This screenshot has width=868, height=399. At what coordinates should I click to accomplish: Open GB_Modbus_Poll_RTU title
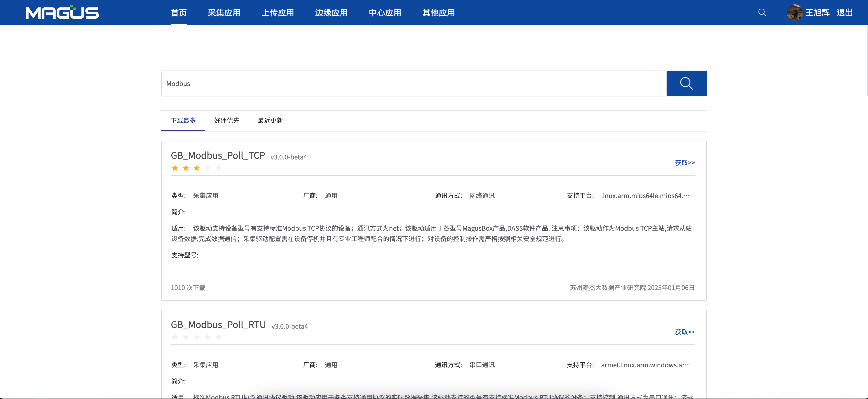(x=218, y=325)
